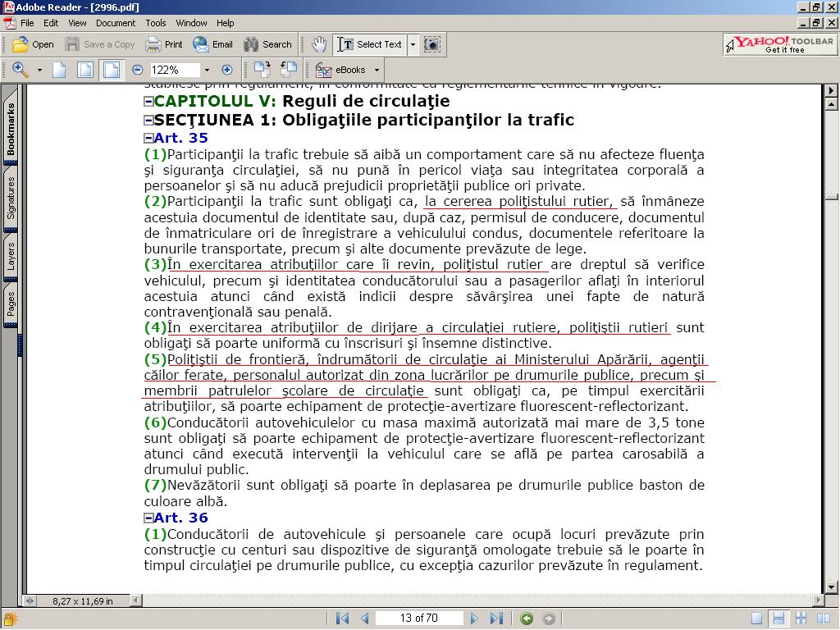Open the Edit menu
Screen dimensions: 840x630
51,23
